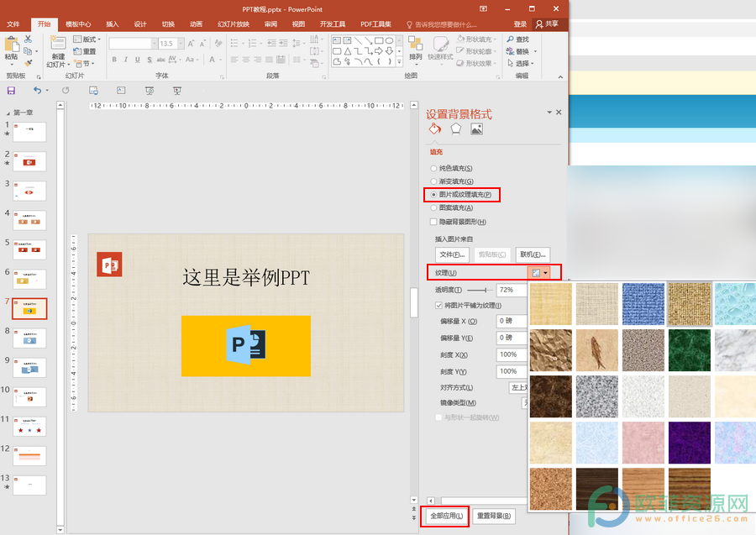Image resolution: width=756 pixels, height=535 pixels.
Task: Click the bulleted list icon
Action: 234,44
